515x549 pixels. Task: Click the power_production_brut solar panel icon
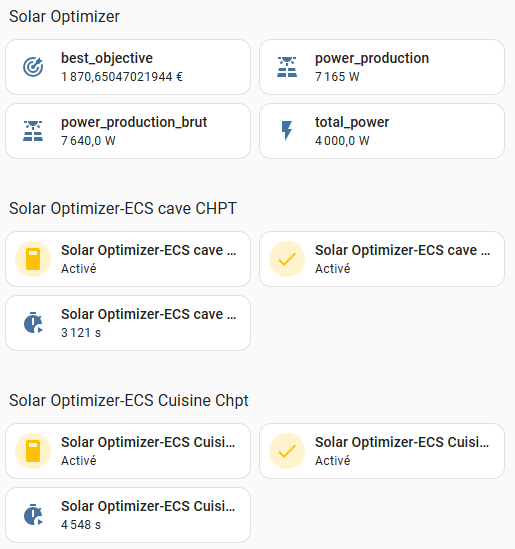[x=33, y=131]
